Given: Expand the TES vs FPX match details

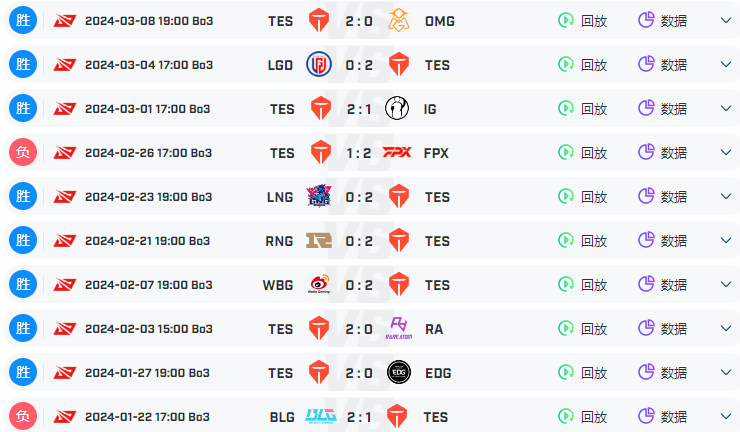Looking at the screenshot, I should 726,152.
